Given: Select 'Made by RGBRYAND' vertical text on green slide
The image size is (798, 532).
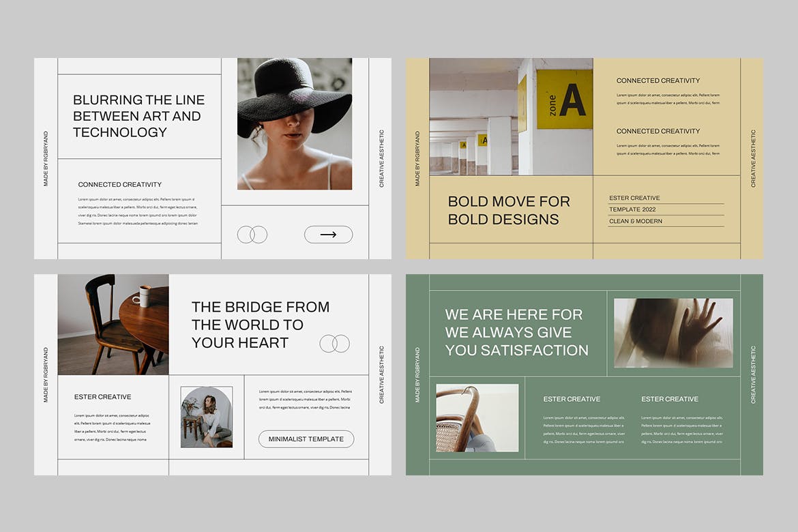Looking at the screenshot, I should point(417,374).
